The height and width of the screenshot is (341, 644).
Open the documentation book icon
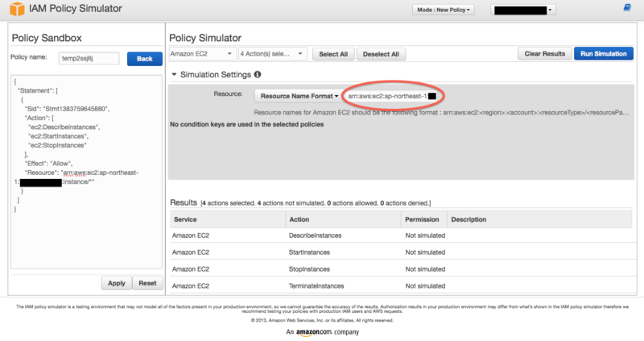[x=627, y=7]
